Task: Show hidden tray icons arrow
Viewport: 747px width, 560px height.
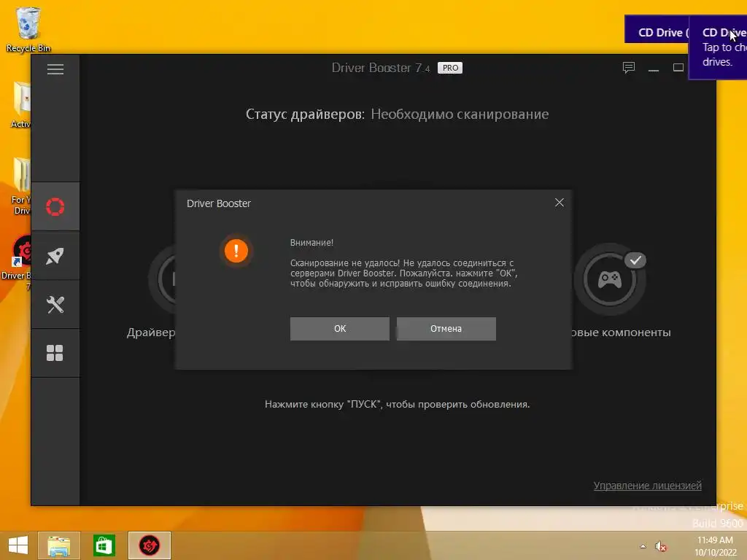Action: [x=643, y=546]
